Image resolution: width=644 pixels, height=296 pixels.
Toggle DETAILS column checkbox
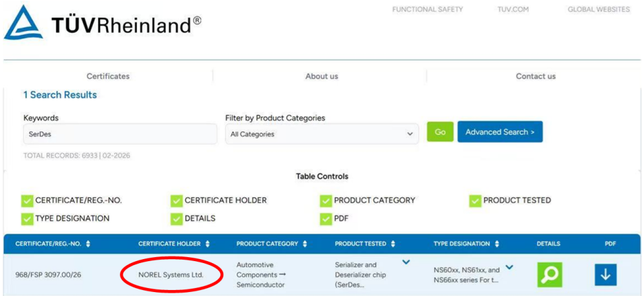176,219
